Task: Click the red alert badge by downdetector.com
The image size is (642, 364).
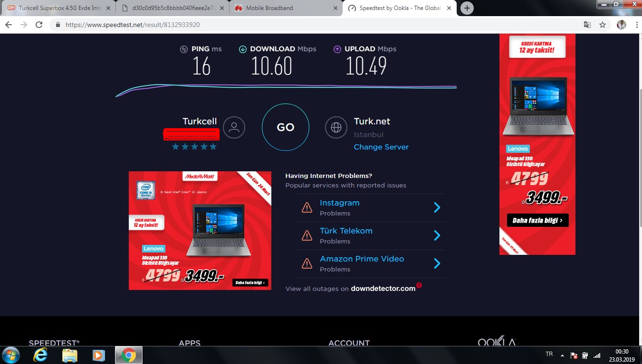Action: (x=419, y=285)
